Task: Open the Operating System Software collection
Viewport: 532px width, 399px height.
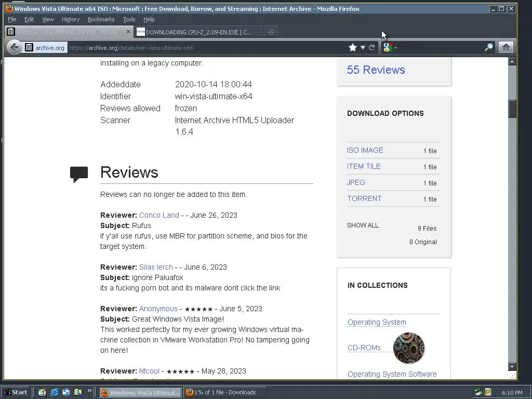Action: [x=392, y=374]
